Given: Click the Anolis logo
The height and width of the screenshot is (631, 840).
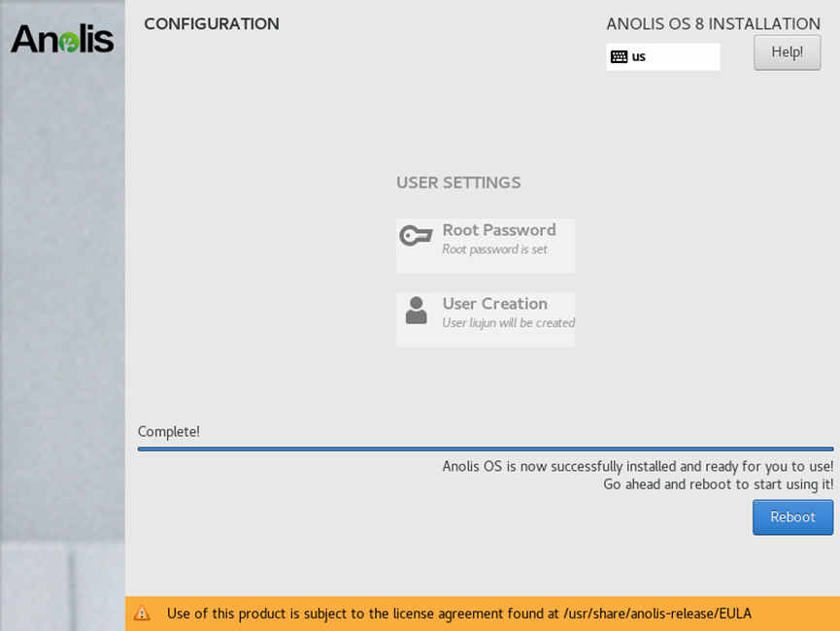Looking at the screenshot, I should point(62,39).
